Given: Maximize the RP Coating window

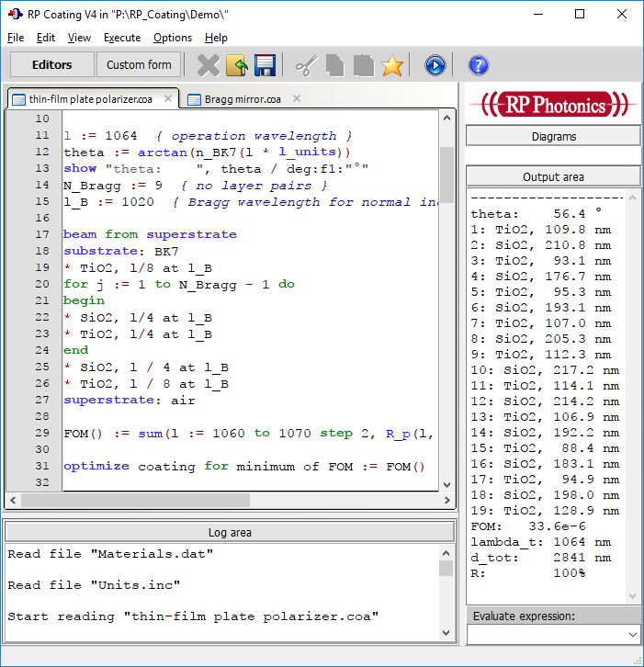Looking at the screenshot, I should coord(580,14).
